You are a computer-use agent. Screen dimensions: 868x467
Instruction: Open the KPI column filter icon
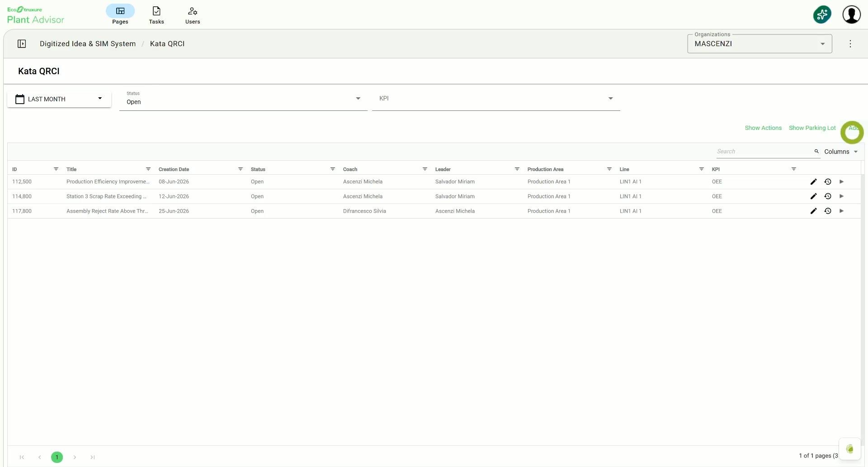794,169
